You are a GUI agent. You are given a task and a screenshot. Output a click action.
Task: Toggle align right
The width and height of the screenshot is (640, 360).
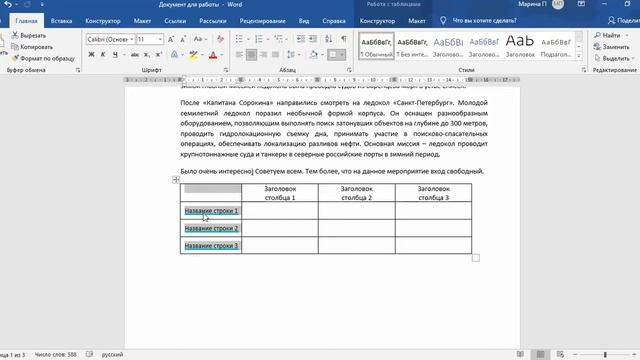pyautogui.click(x=264, y=55)
